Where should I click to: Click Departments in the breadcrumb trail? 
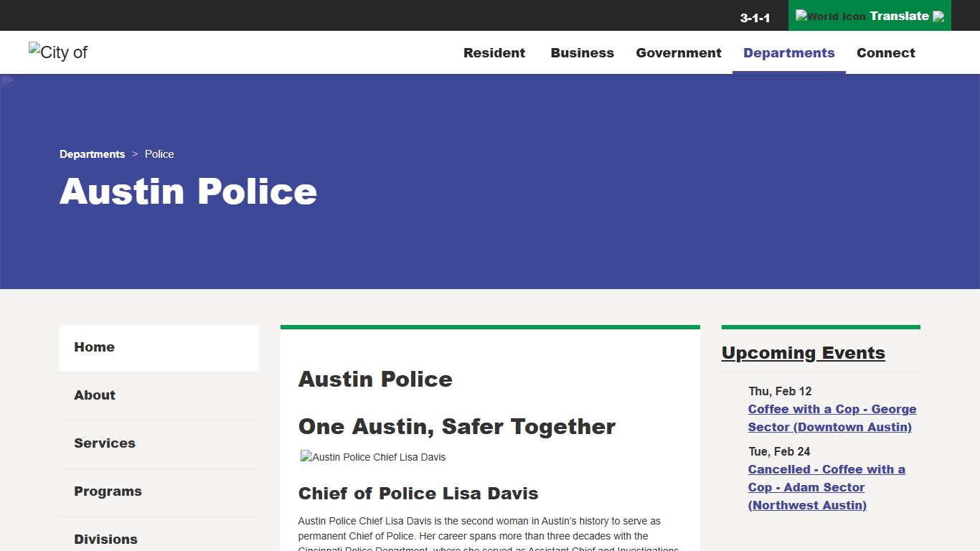[92, 154]
